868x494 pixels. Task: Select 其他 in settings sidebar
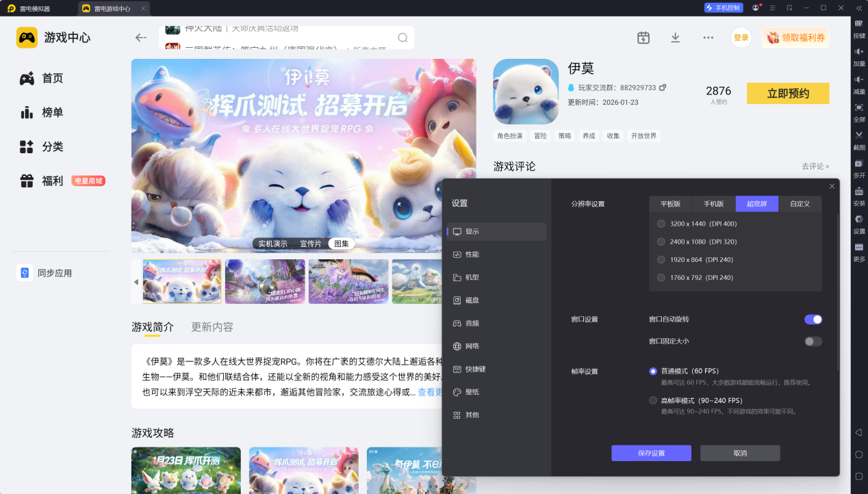coord(496,415)
